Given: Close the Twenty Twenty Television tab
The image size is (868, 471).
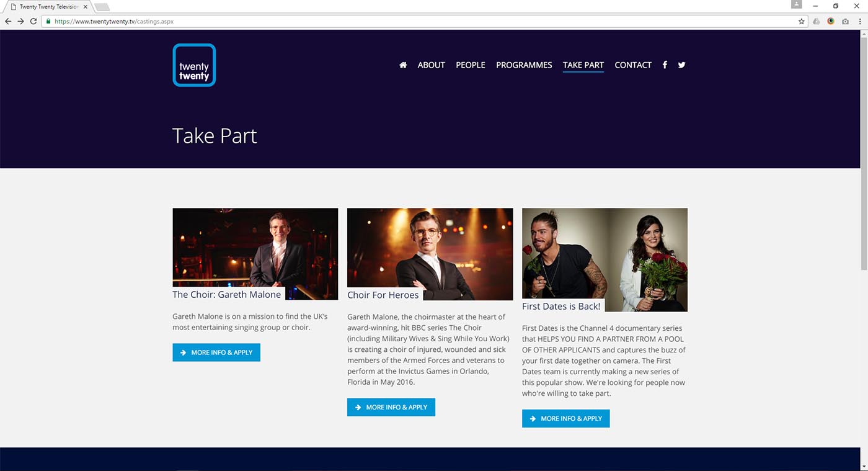Looking at the screenshot, I should coord(84,7).
